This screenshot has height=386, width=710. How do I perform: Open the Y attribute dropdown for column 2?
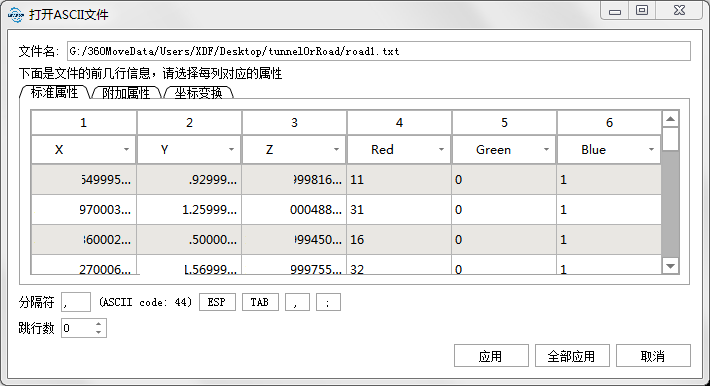189,150
